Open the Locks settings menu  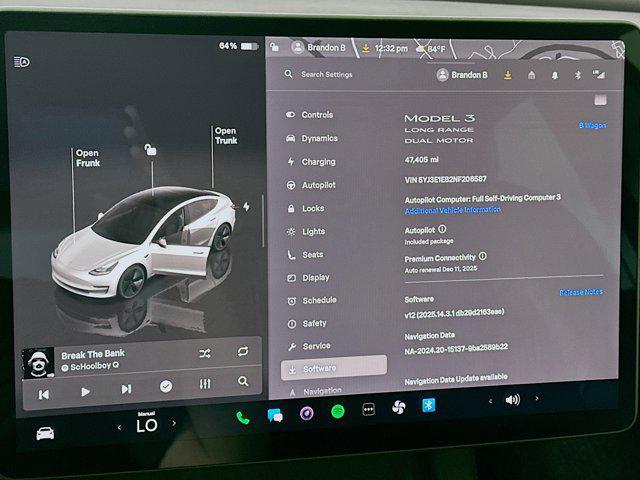[305, 208]
